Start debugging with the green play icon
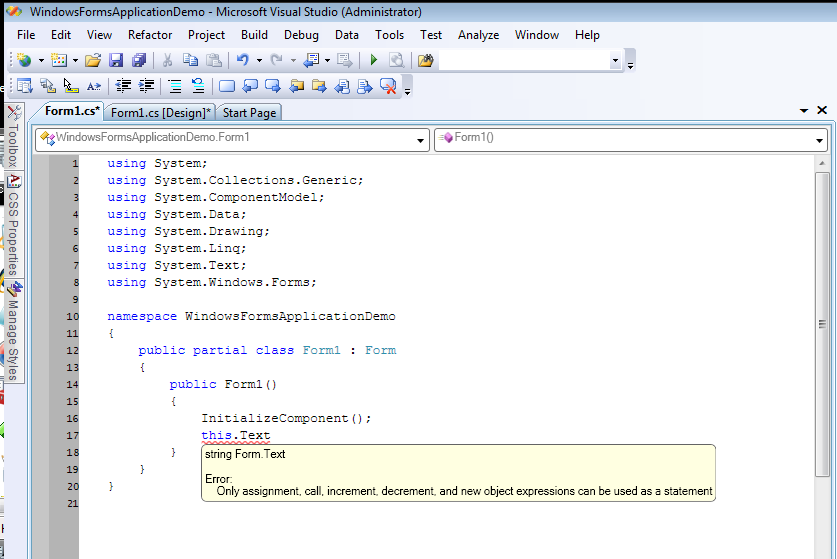Image resolution: width=837 pixels, height=559 pixels. (374, 60)
